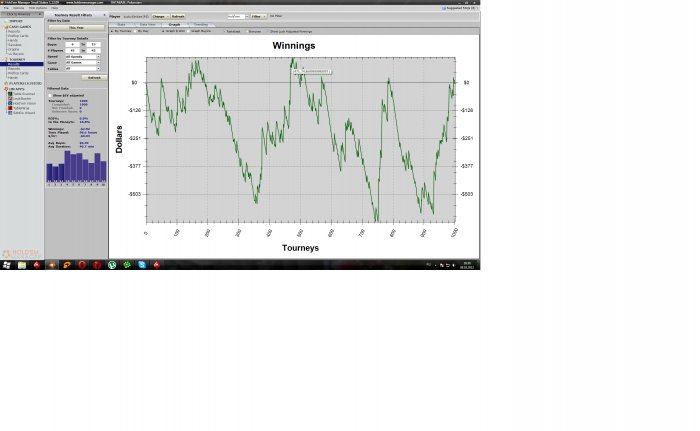Click the Players section icon in sidebar
Image resolution: width=700 pixels, height=431 pixels.
click(x=6, y=84)
